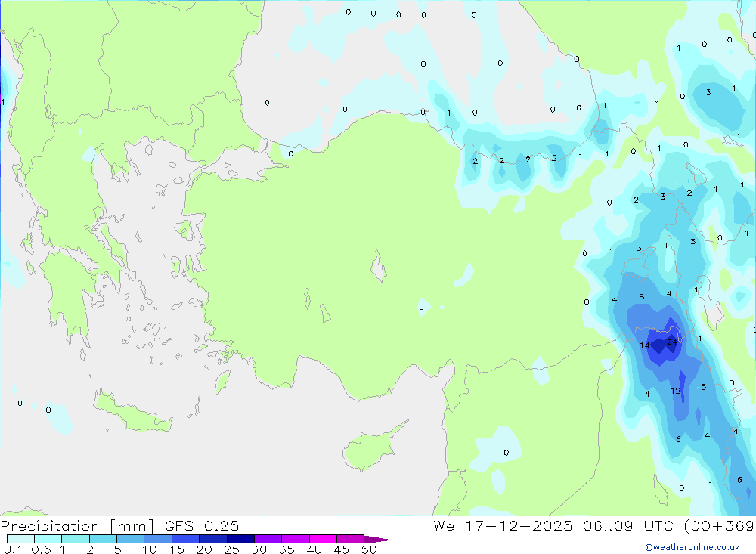Click the legend label '40'
The height and width of the screenshot is (554, 756).
click(314, 549)
